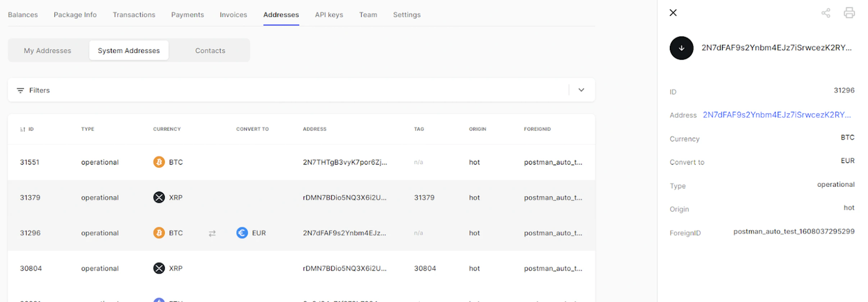The width and height of the screenshot is (868, 302).
Task: Click XRP coin icon in row 31379
Action: coord(159,197)
